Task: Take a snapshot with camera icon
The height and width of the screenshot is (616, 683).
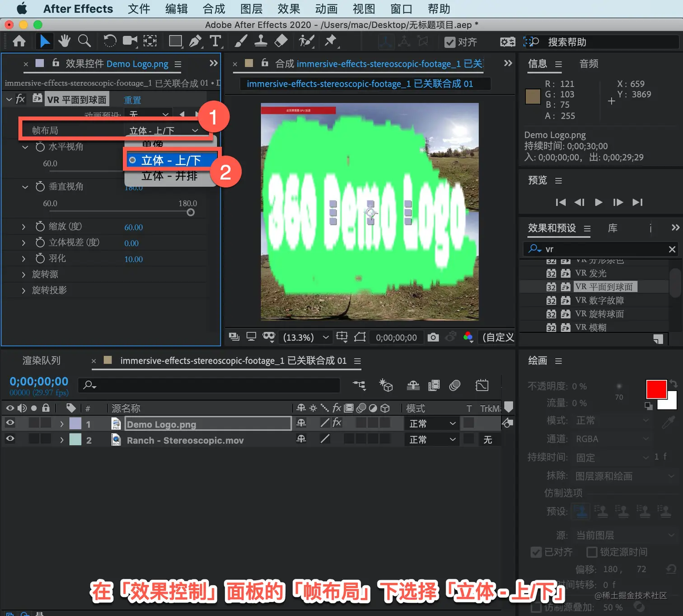Action: tap(433, 337)
